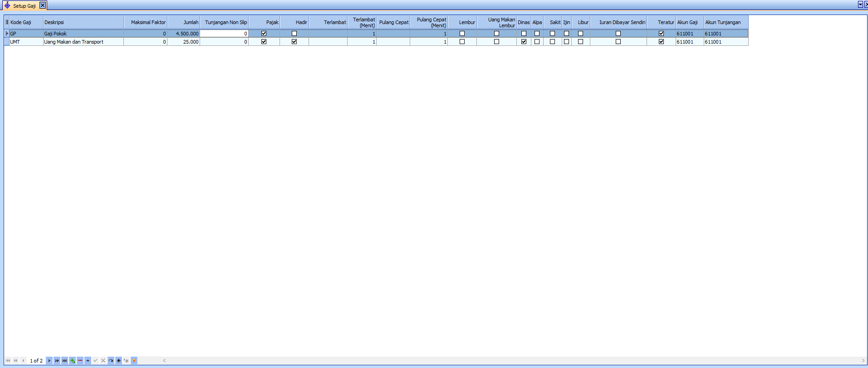
Task: Go to next record arrow
Action: click(x=49, y=360)
